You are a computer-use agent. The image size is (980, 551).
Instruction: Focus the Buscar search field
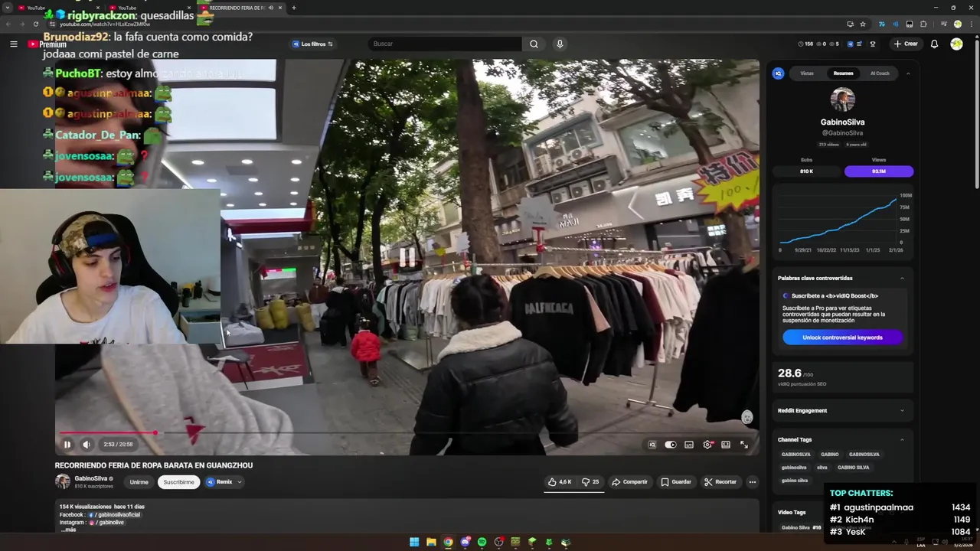pyautogui.click(x=445, y=44)
